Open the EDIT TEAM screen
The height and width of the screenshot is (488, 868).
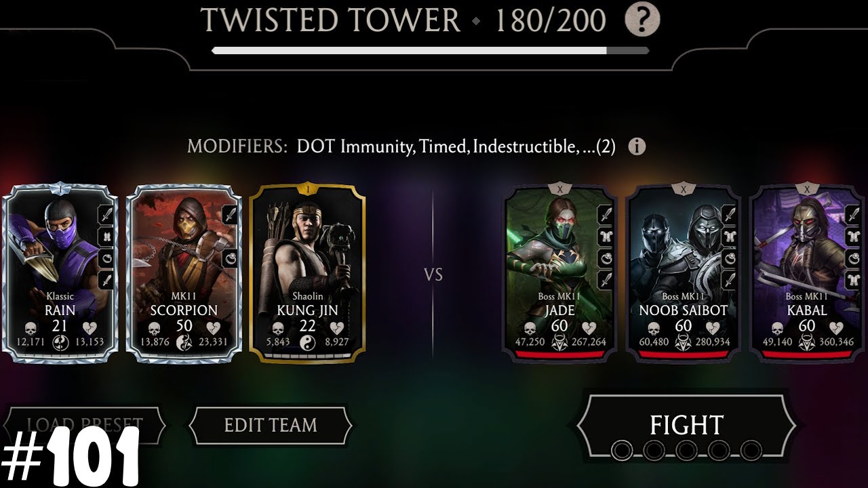pyautogui.click(x=271, y=425)
